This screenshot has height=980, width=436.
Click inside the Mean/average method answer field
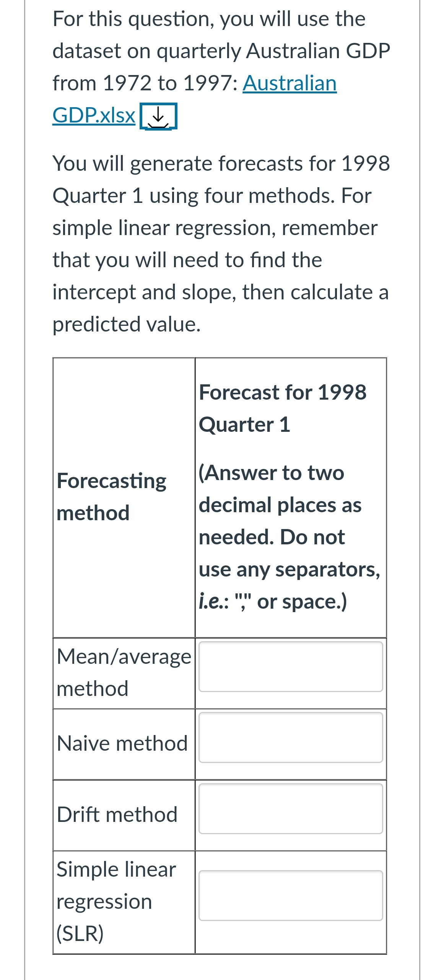click(x=290, y=666)
